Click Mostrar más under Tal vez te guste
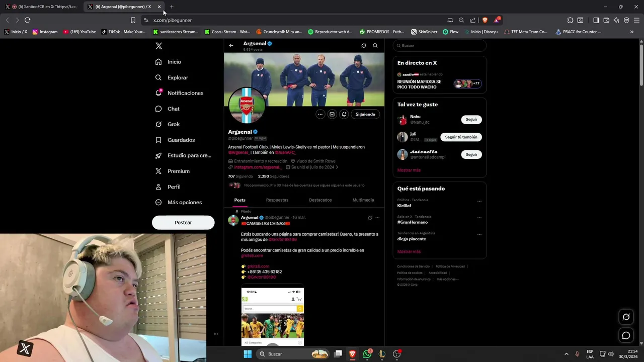The height and width of the screenshot is (362, 644). 409,170
